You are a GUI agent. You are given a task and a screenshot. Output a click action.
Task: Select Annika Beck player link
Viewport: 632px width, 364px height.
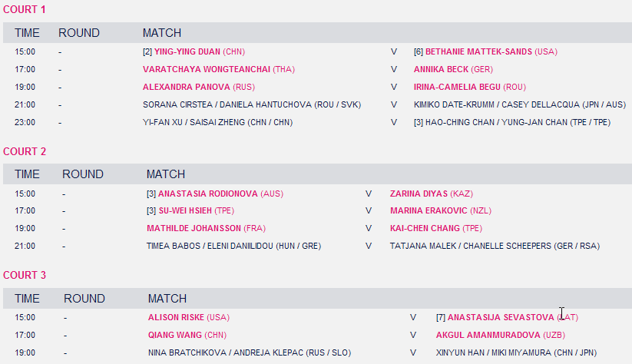(x=441, y=69)
